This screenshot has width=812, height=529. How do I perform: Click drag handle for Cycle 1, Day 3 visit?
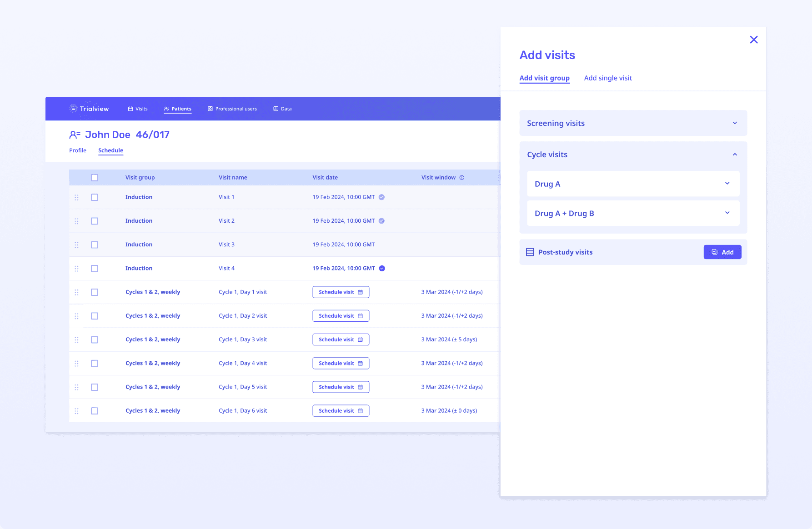[76, 339]
